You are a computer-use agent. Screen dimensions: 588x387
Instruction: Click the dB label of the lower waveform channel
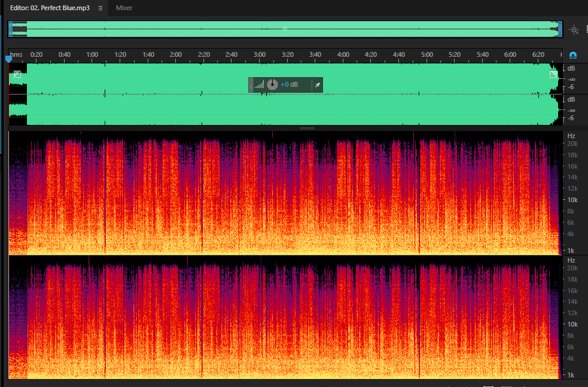click(x=571, y=99)
